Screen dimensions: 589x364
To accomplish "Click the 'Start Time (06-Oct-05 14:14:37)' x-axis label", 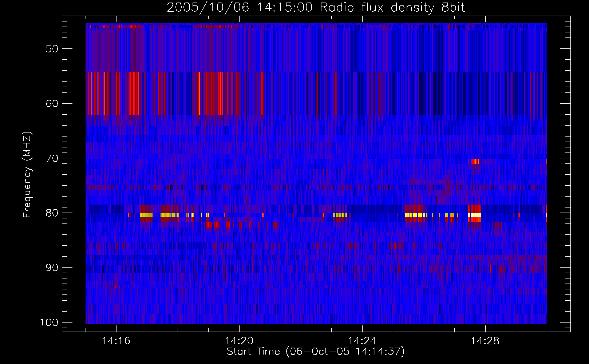I will coord(316,352).
